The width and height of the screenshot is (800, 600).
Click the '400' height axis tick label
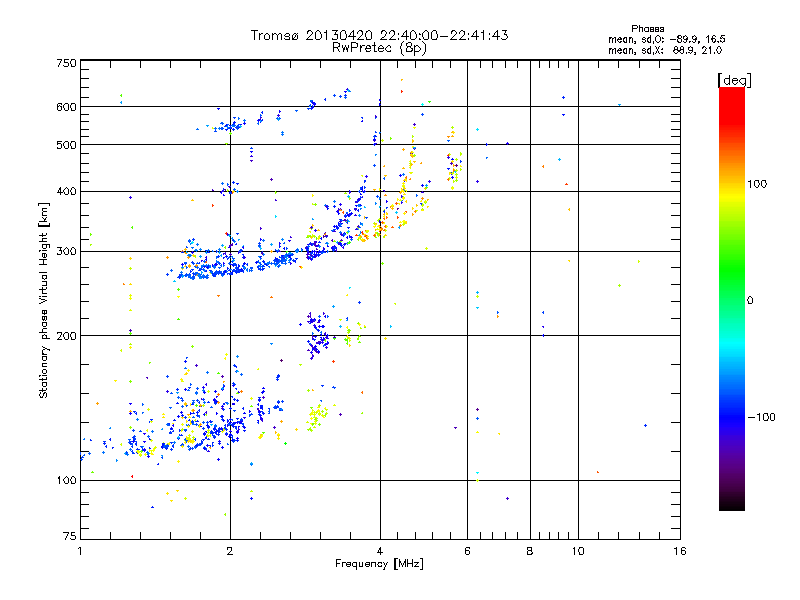[x=66, y=191]
